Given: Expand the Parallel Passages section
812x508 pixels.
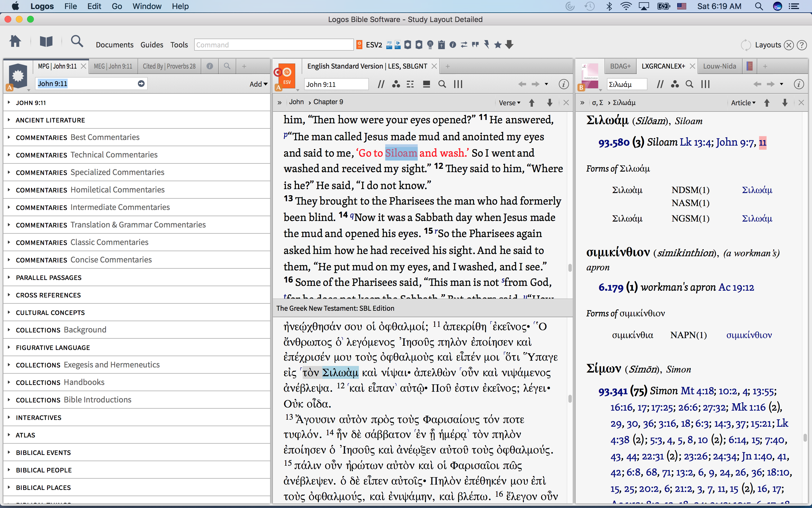Looking at the screenshot, I should point(136,277).
